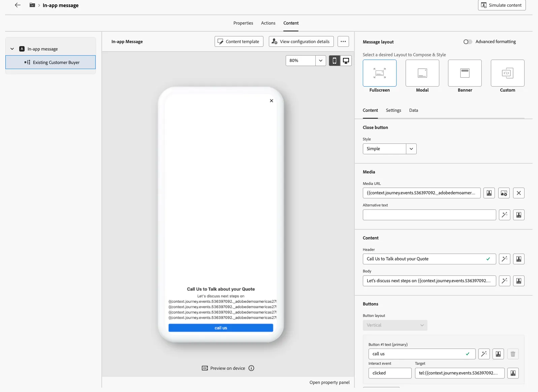Screen dimensions: 538x392
Task: Select the Modal layout thumbnail
Action: click(x=422, y=73)
